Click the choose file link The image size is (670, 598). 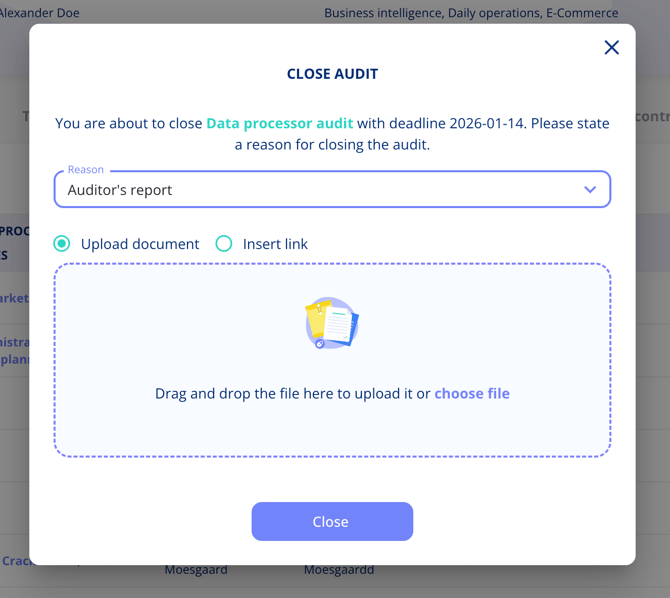pyautogui.click(x=472, y=394)
